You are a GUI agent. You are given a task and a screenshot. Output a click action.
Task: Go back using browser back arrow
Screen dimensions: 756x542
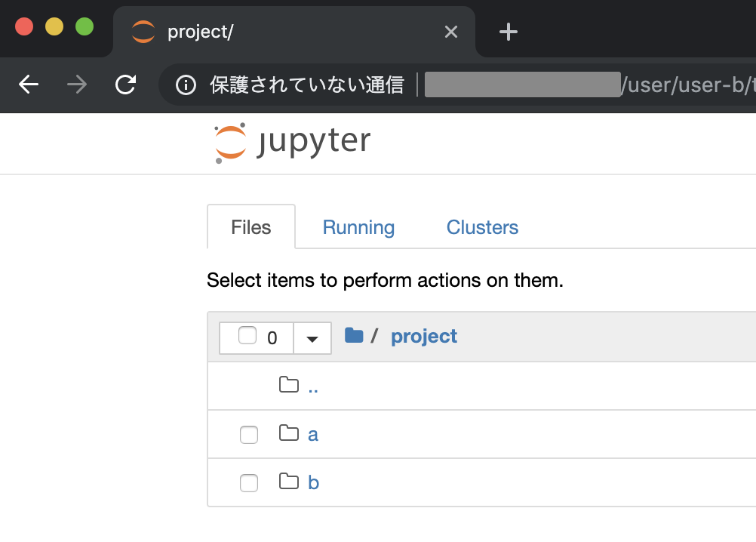[29, 85]
